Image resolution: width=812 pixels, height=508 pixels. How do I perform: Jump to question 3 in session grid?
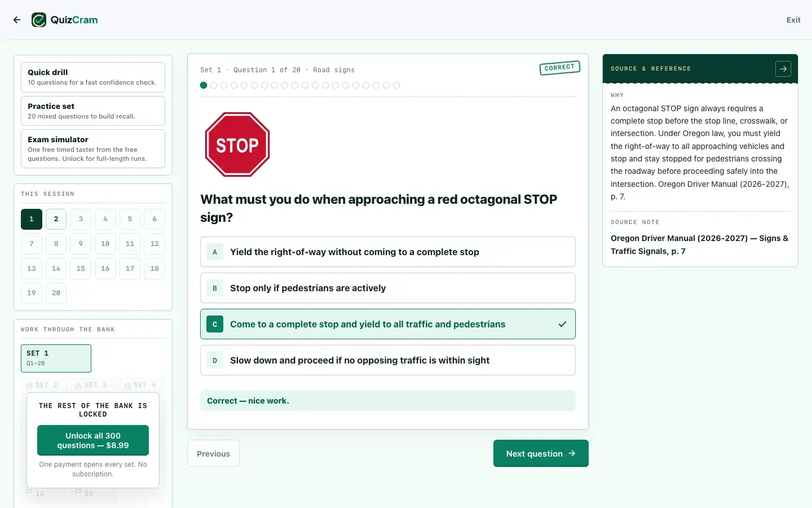tap(81, 219)
